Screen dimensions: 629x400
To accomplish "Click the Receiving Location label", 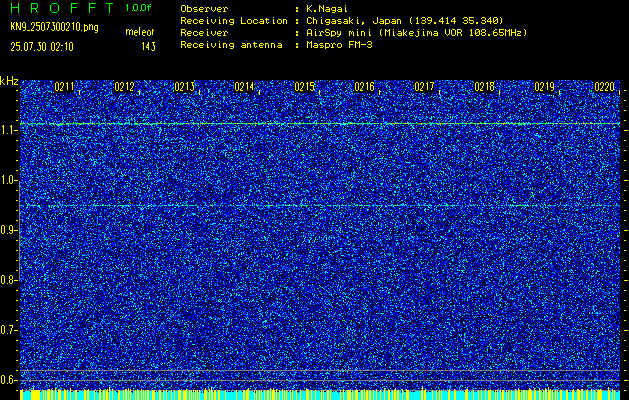I will tap(234, 21).
